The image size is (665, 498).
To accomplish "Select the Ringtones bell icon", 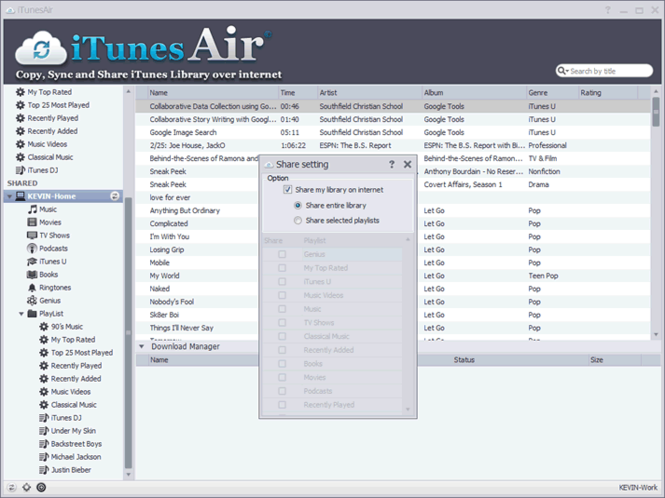I will [32, 288].
